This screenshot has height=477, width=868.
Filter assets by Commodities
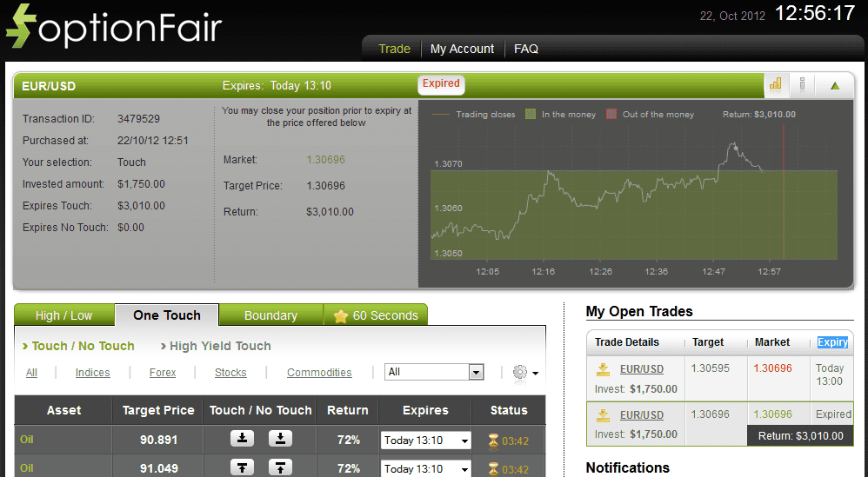point(319,373)
